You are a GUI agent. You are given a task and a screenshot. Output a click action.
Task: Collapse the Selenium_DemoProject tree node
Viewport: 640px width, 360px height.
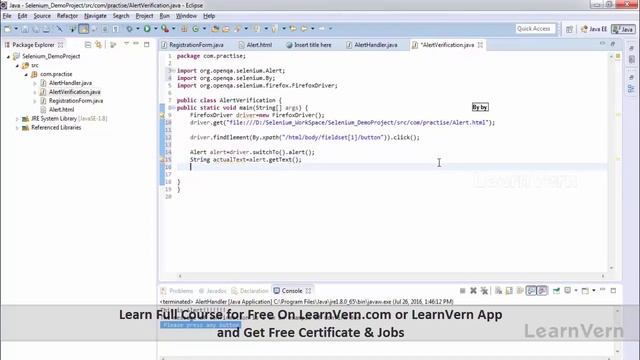click(x=8, y=57)
